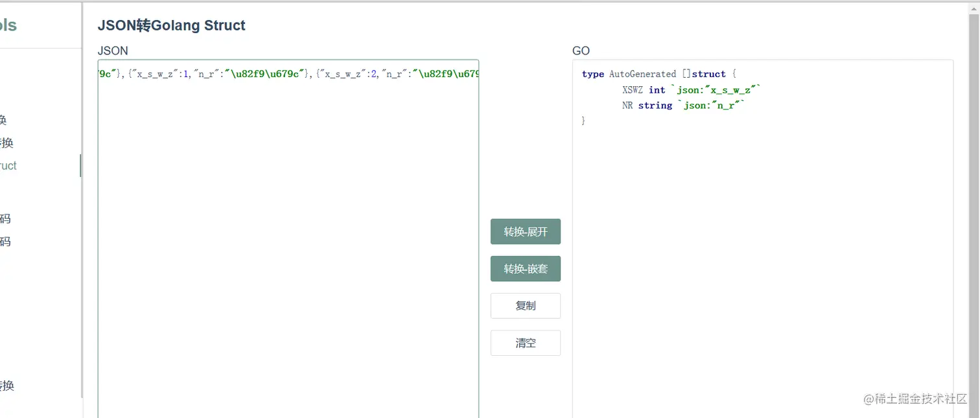Copy result with 复制 button

[526, 306]
